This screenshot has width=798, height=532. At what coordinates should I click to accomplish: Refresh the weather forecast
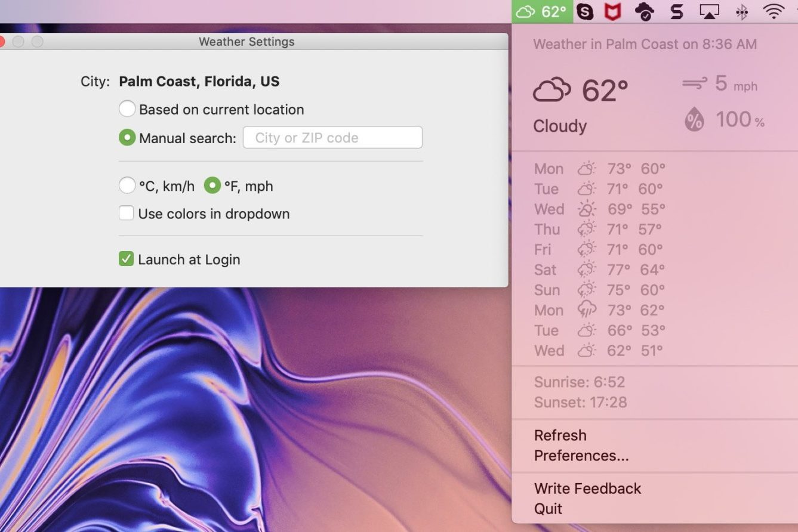pos(560,435)
